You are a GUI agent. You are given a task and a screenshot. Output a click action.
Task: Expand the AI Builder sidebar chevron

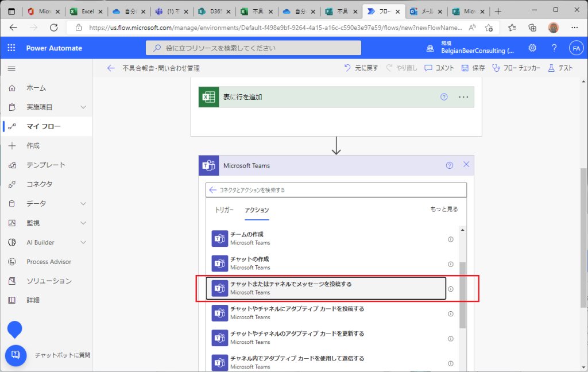point(83,242)
